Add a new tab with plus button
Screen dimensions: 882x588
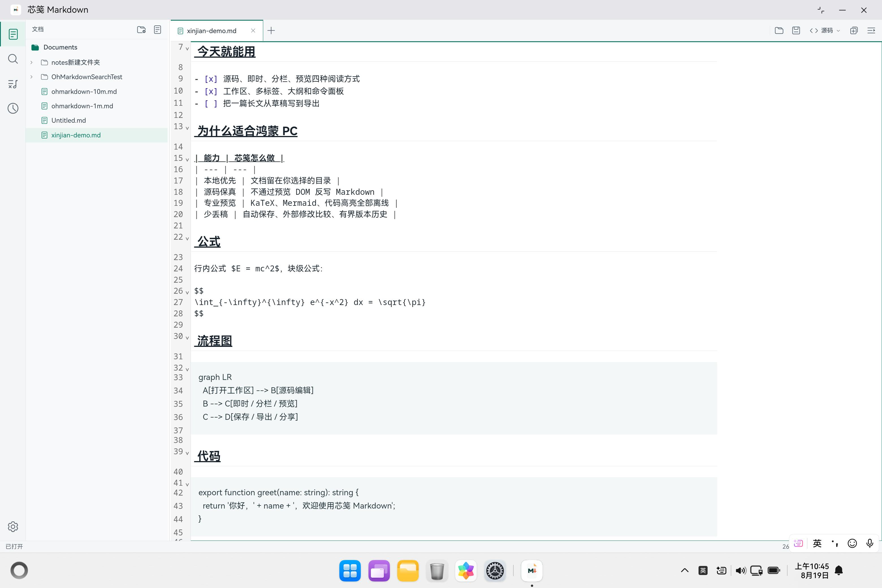(x=271, y=30)
